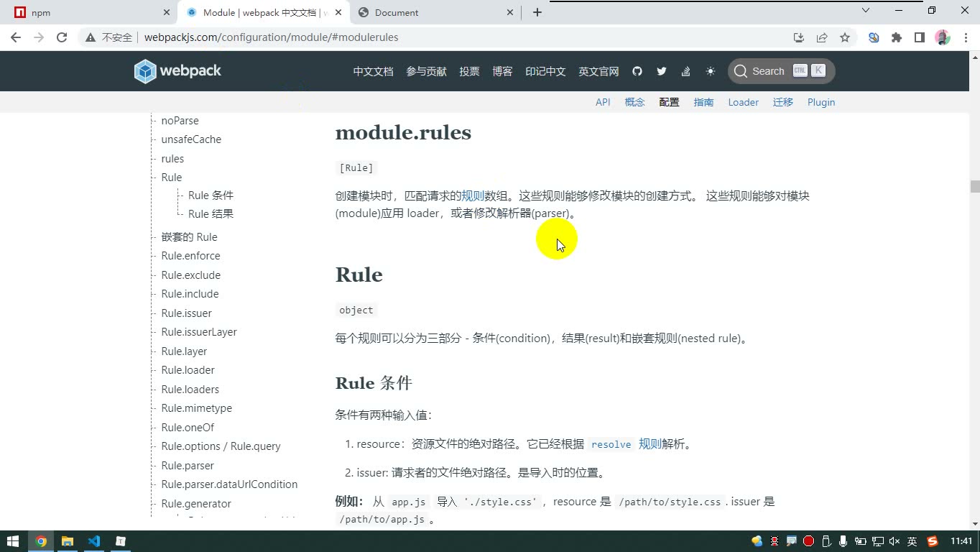This screenshot has height=552, width=980.
Task: Open File Explorer from the taskbar
Action: click(x=68, y=541)
